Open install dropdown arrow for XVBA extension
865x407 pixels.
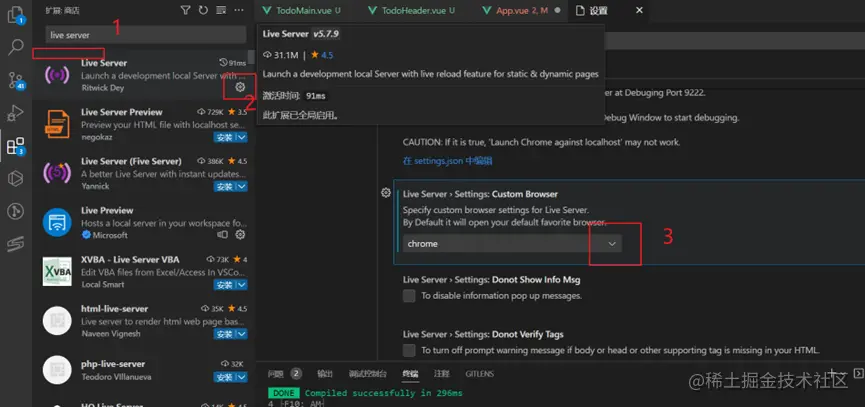point(242,285)
